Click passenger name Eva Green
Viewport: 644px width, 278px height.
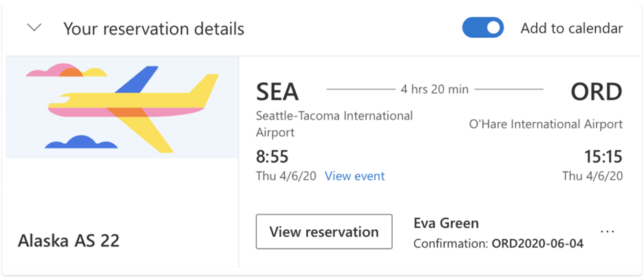446,223
